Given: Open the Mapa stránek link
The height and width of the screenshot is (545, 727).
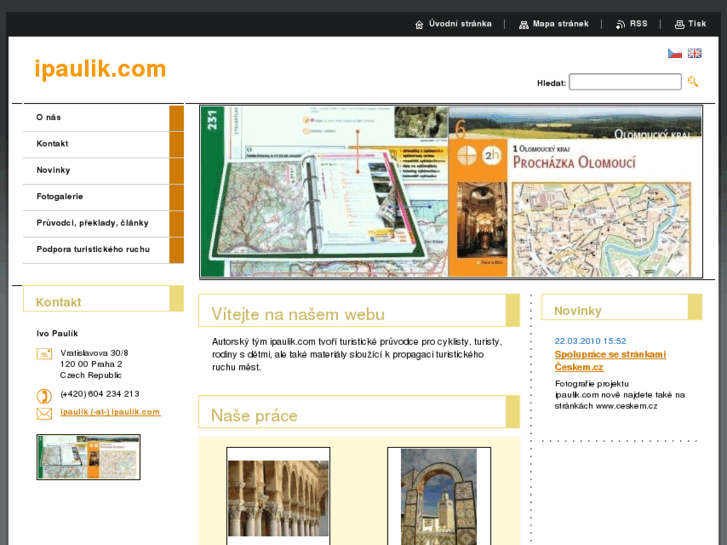Looking at the screenshot, I should coord(561,24).
